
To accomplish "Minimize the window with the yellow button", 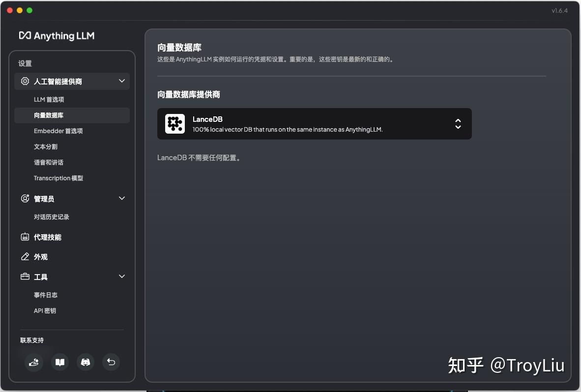I will [20, 10].
